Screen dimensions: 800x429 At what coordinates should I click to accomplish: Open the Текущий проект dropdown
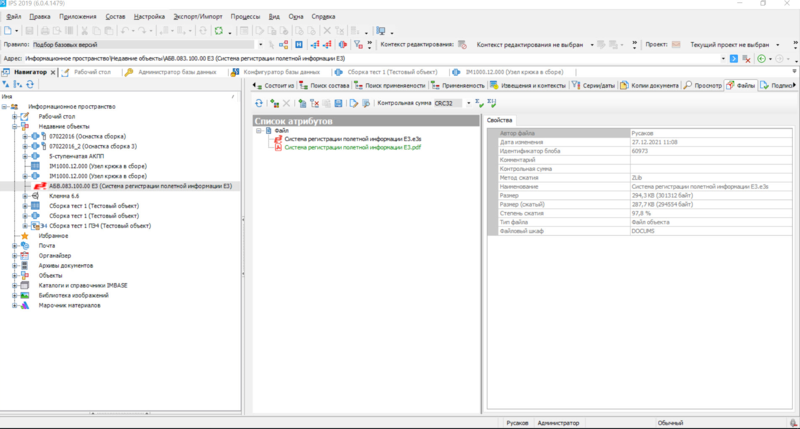[776, 45]
